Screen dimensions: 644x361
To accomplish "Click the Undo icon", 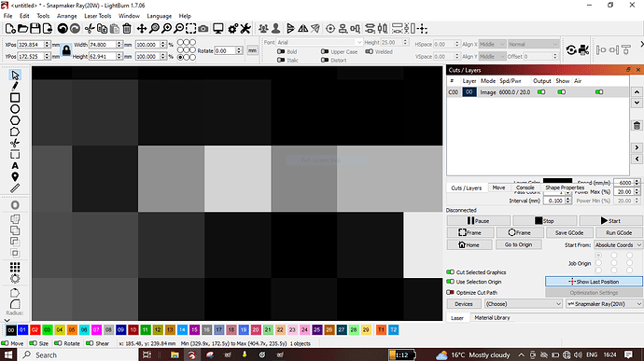I will [63, 28].
